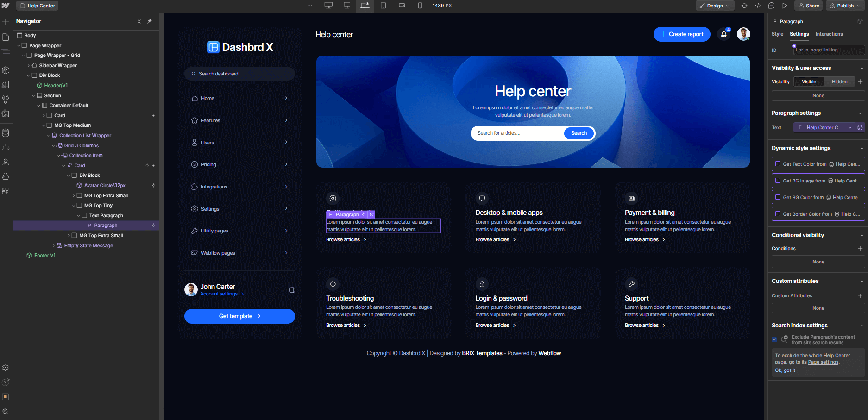Click the Ok, got it link
The width and height of the screenshot is (868, 420).
click(785, 370)
